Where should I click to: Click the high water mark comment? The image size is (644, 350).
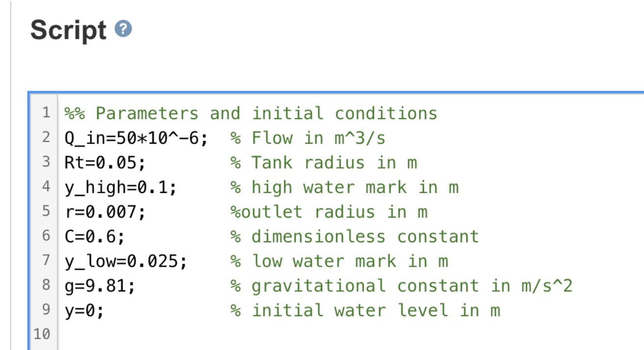(x=343, y=187)
